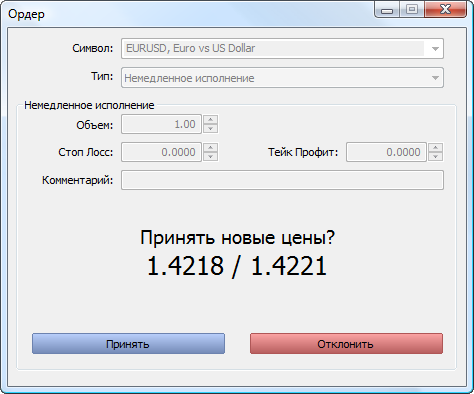Open the Символ dropdown arrow
This screenshot has height=394, width=474.
tap(435, 49)
